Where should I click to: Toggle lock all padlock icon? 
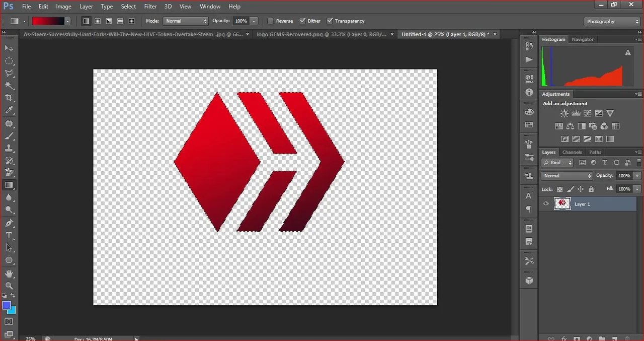[x=591, y=189]
